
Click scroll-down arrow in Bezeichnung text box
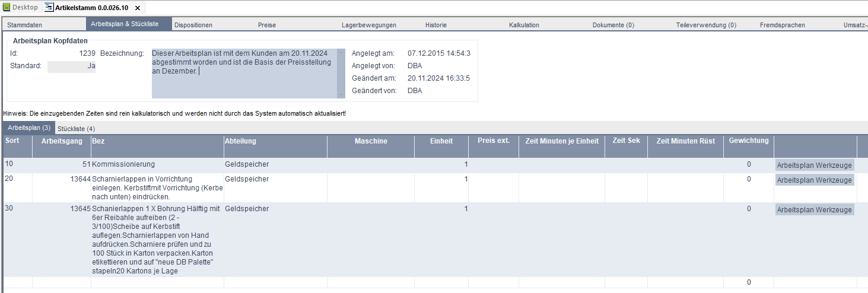341,94
